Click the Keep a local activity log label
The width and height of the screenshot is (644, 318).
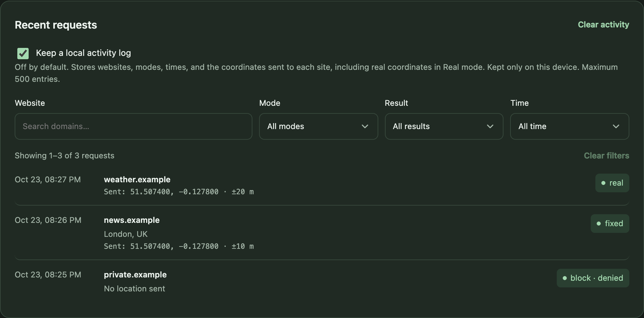click(x=83, y=53)
